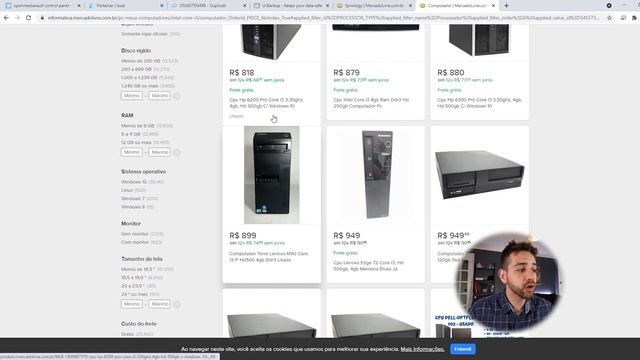Viewport: 640px width, 360px height.
Task: Bookmark this page with the star icon
Action: click(609, 18)
